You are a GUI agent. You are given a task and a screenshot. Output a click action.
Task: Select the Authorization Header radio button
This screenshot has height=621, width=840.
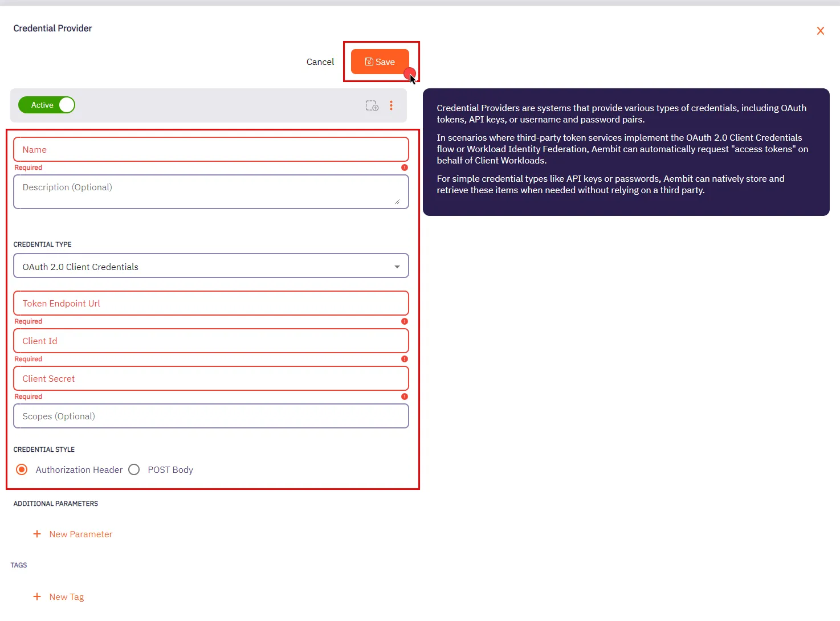click(x=21, y=469)
